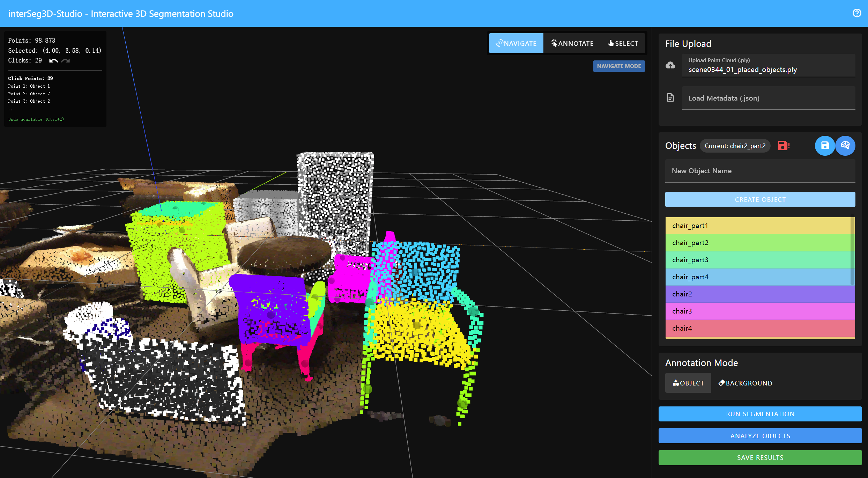This screenshot has width=868, height=478.
Task: Click the Load Metadata (.json) field
Action: (768, 98)
